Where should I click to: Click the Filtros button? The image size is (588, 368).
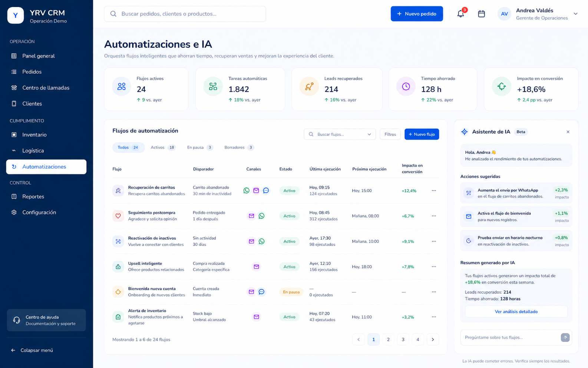click(390, 134)
